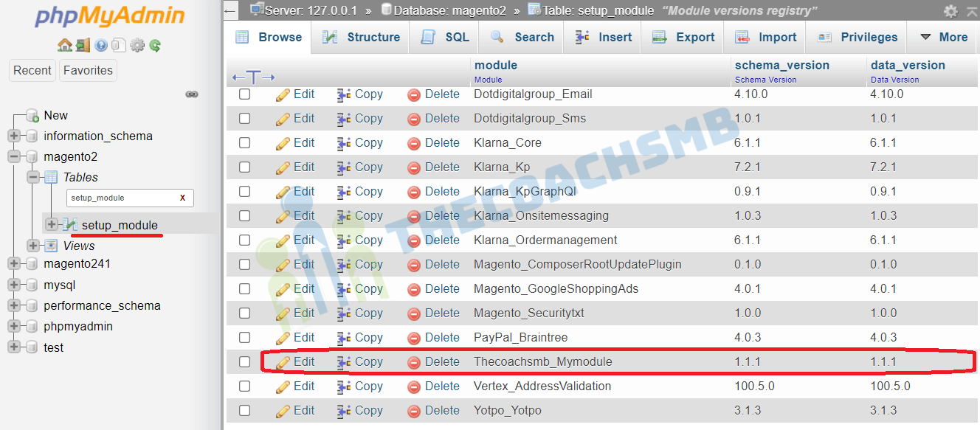Image resolution: width=980 pixels, height=430 pixels.
Task: Click the log out door icon
Action: 83,46
